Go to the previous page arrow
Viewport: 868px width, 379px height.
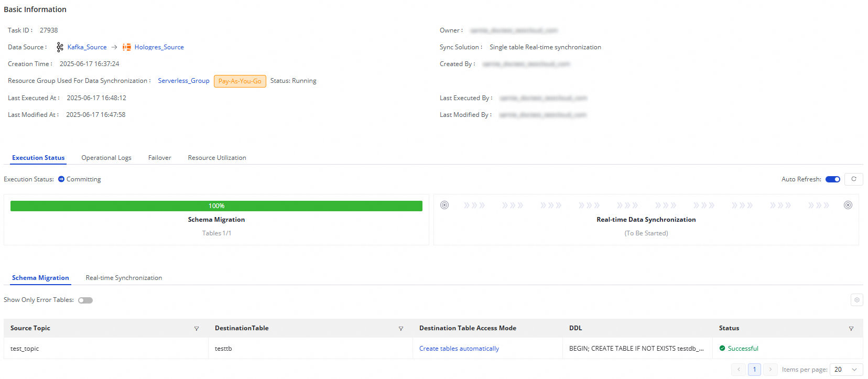pyautogui.click(x=739, y=370)
